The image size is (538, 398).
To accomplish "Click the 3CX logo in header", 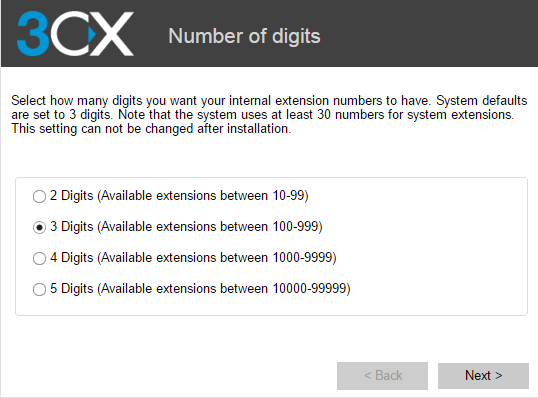I will pyautogui.click(x=75, y=34).
